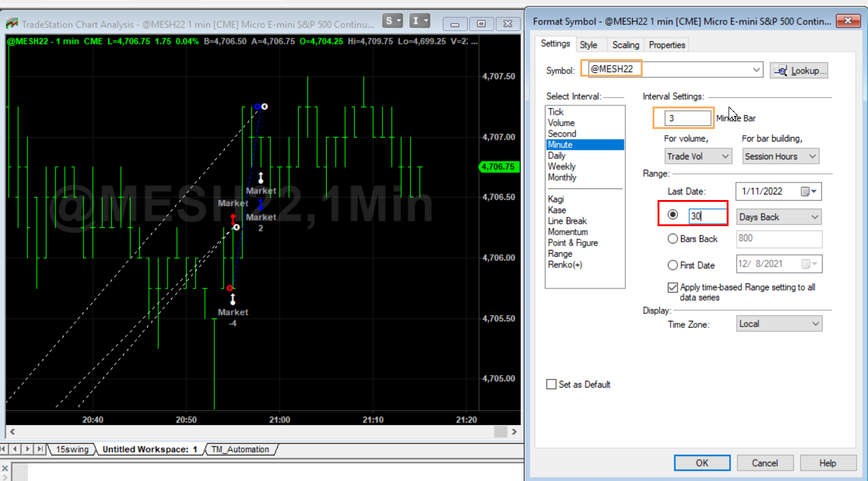Select the Bars Back radio button

672,239
